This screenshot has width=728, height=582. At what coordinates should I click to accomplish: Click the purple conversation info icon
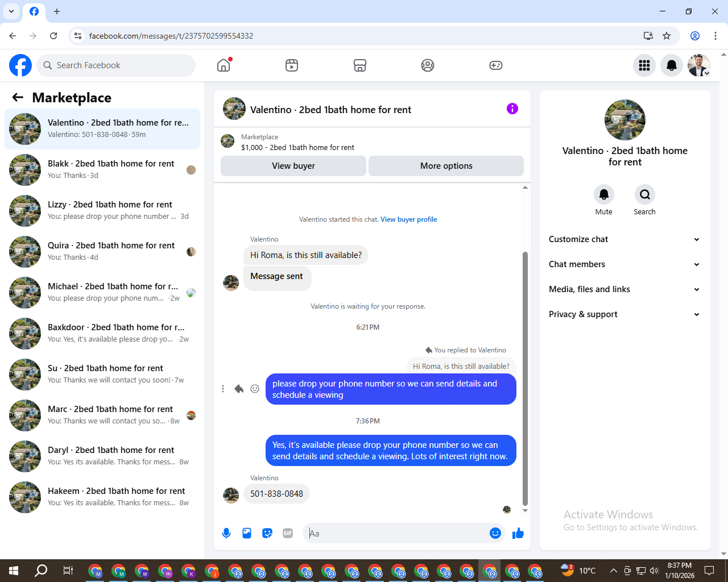point(512,109)
